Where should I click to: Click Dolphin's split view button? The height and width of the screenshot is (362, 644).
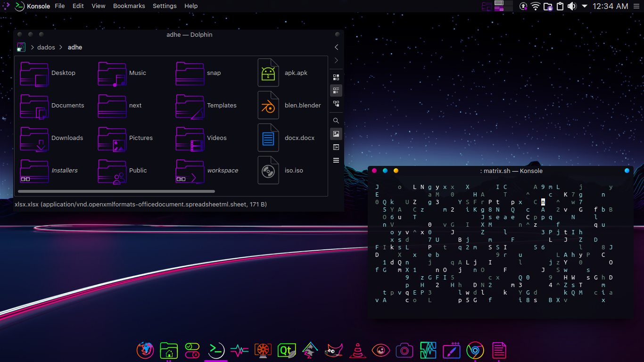(336, 147)
